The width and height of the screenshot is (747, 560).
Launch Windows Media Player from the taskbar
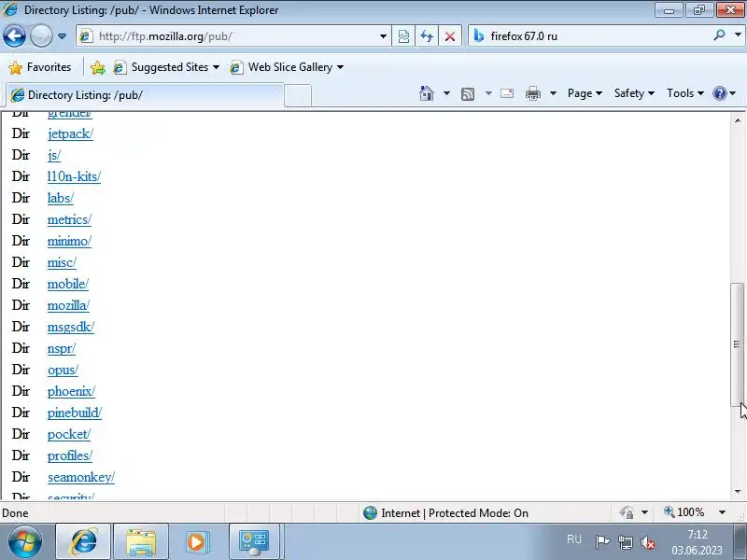[196, 541]
